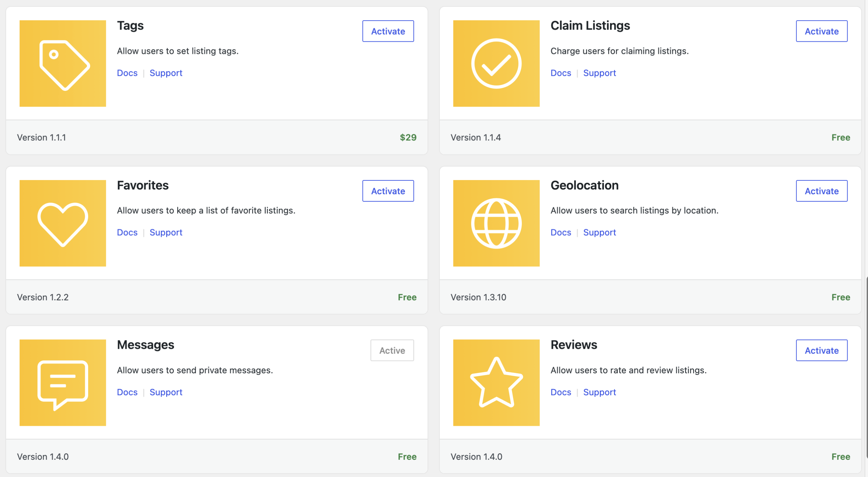
Task: Click Version 1.4.0 under Messages
Action: [43, 457]
